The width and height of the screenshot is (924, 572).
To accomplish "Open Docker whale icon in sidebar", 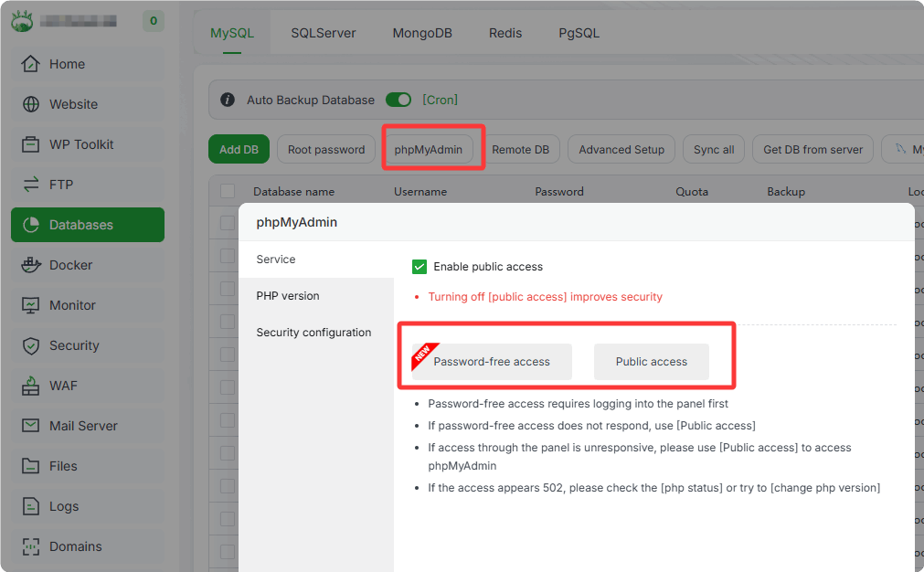I will (x=31, y=265).
